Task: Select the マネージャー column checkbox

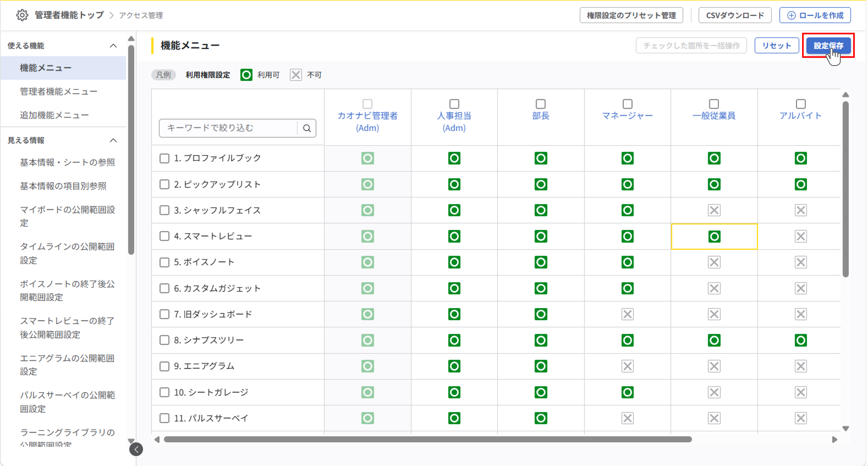Action: (x=627, y=103)
